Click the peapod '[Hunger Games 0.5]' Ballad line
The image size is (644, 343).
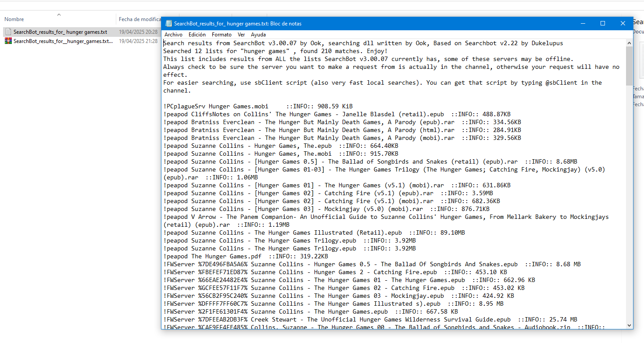pyautogui.click(x=370, y=161)
